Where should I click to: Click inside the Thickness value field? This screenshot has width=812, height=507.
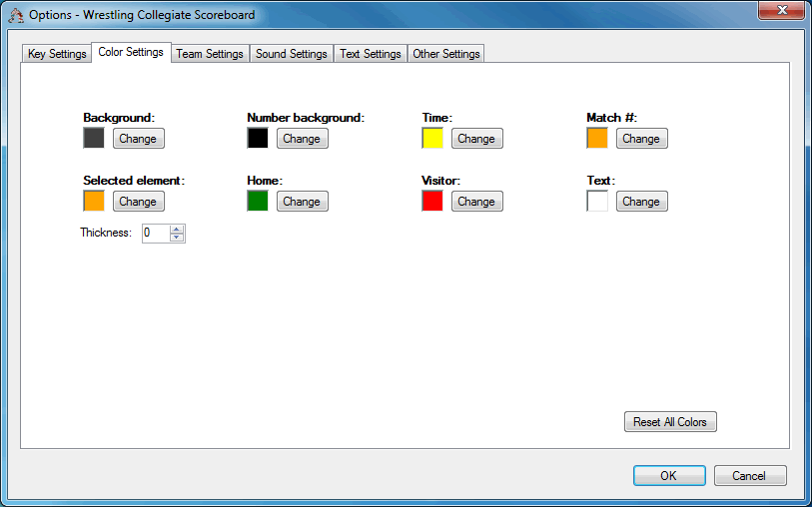[x=156, y=234]
